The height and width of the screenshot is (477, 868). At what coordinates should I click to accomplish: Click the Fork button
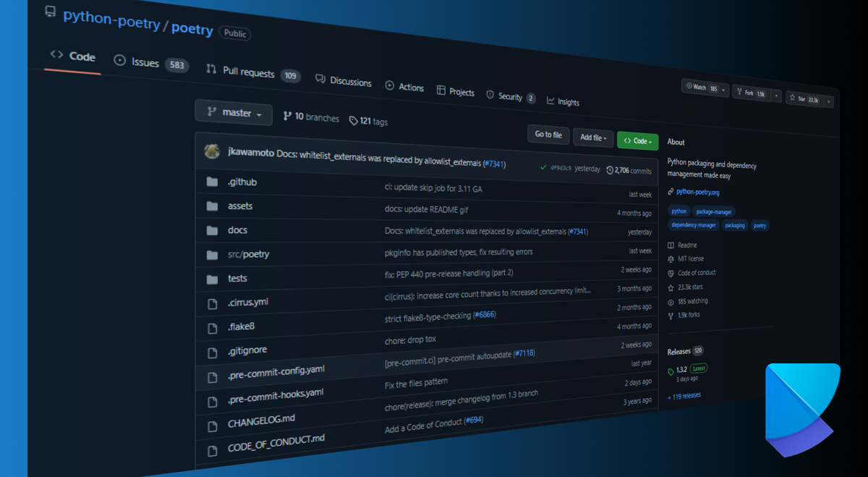point(750,92)
